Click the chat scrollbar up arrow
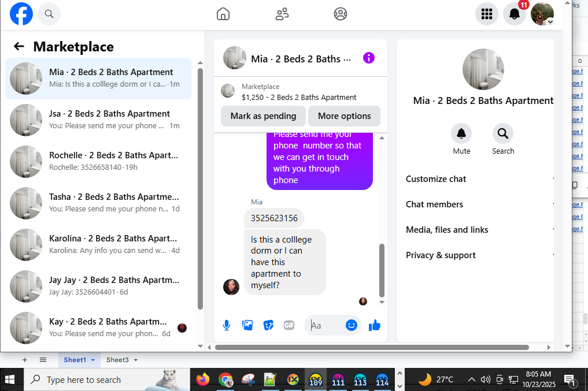Viewport: 588px width, 391px height. (382, 138)
